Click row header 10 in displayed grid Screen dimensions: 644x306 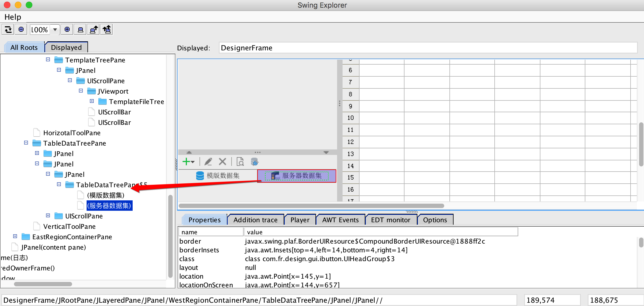click(351, 118)
